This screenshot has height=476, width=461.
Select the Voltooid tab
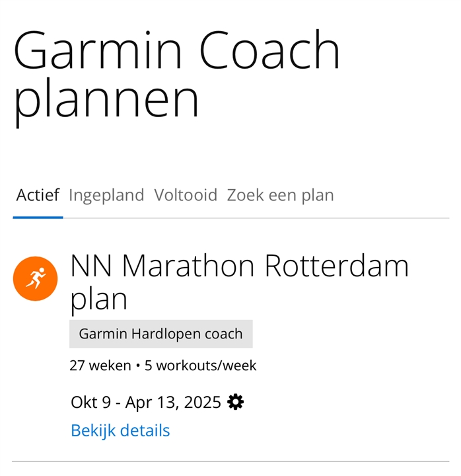point(186,195)
